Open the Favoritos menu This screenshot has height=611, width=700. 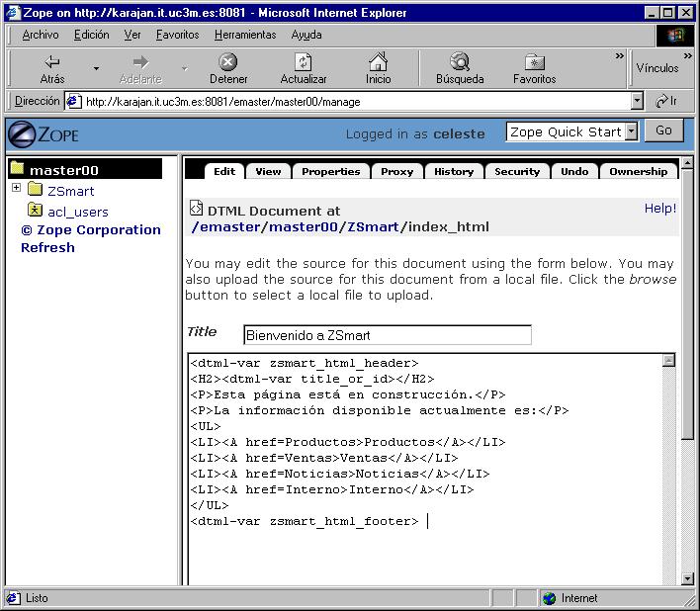tap(177, 35)
